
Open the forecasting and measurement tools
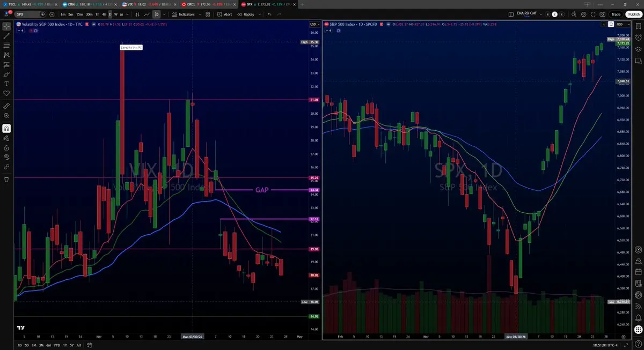6,64
